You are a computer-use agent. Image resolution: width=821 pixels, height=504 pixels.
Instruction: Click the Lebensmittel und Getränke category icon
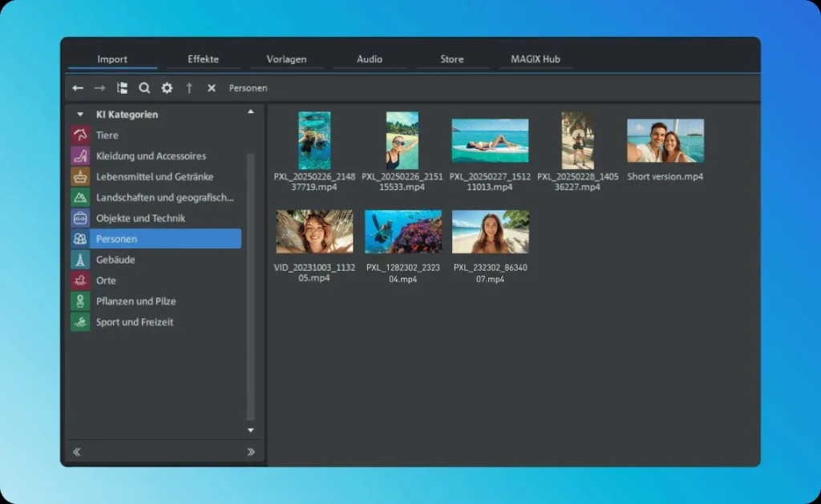tap(79, 176)
